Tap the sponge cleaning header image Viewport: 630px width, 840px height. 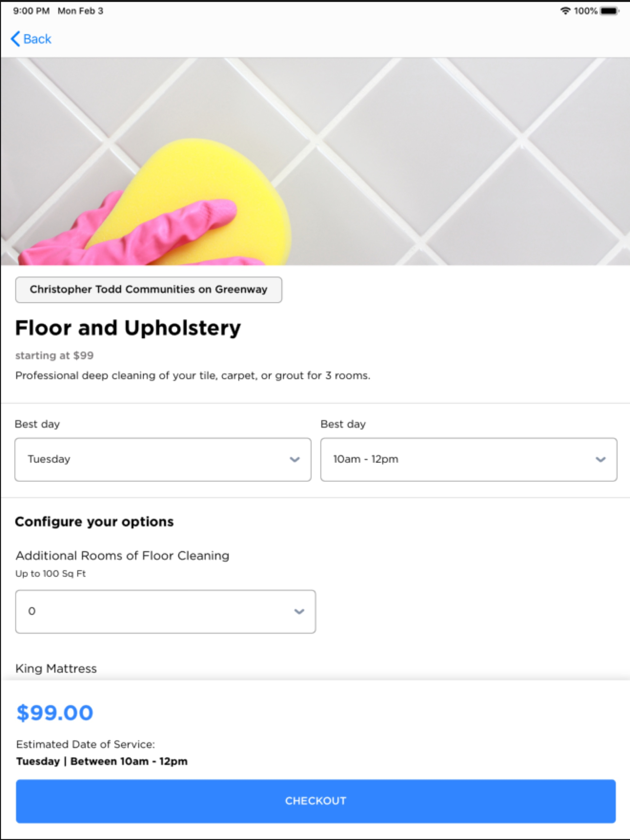tap(315, 161)
